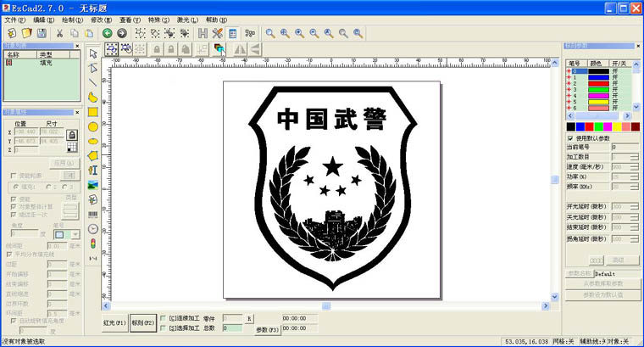The image size is (644, 347).
Task: Click the Paste toolbar icon
Action: pos(89,33)
